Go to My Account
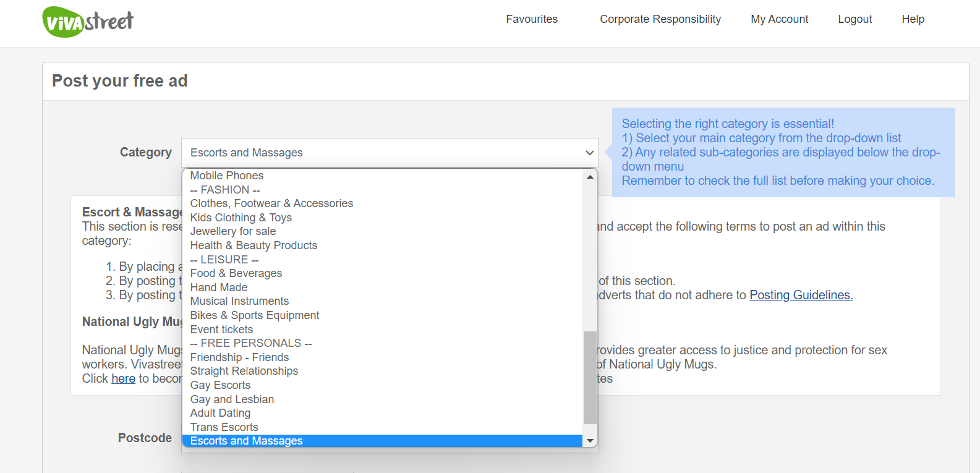Viewport: 980px width, 473px height. point(779,19)
